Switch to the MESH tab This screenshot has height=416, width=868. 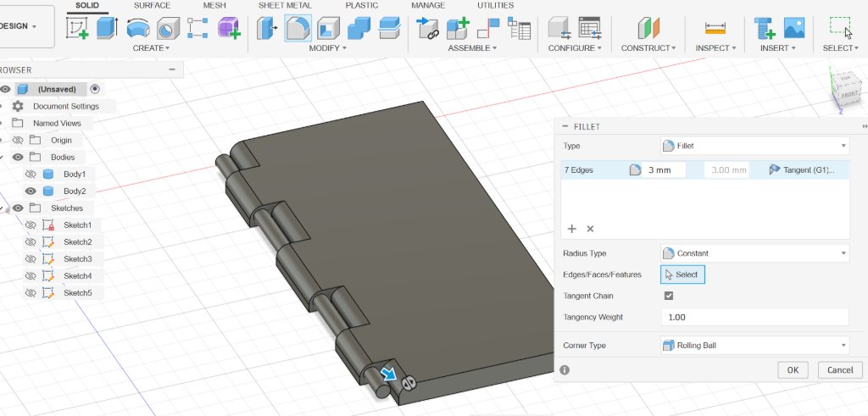click(214, 6)
